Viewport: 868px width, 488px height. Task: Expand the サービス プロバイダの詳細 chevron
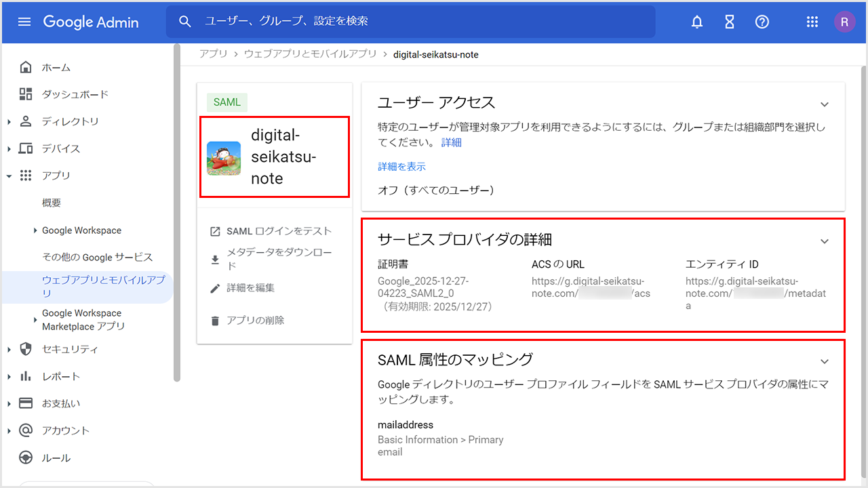click(x=825, y=241)
